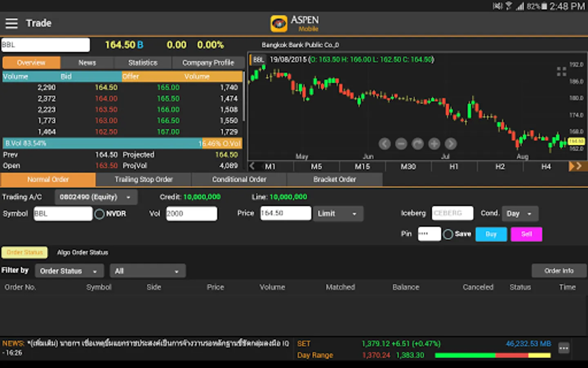The width and height of the screenshot is (588, 368).
Task: Switch to the Bracket Order tab
Action: (335, 180)
